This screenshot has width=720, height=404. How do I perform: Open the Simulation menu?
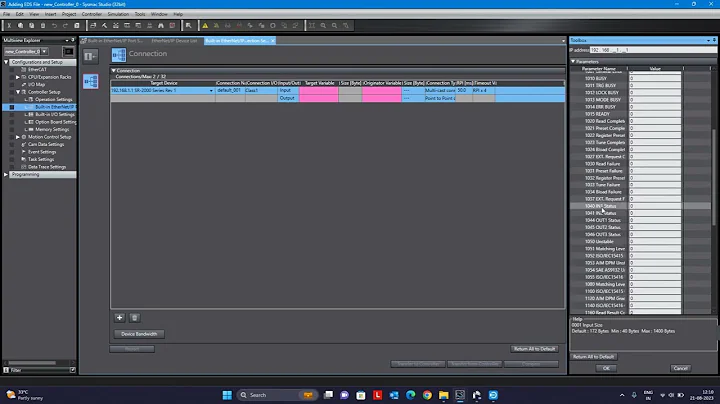pyautogui.click(x=118, y=14)
